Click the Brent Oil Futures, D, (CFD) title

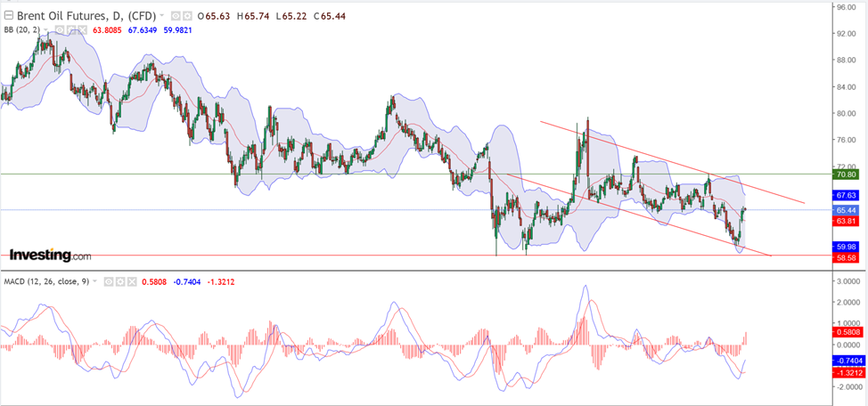click(85, 16)
